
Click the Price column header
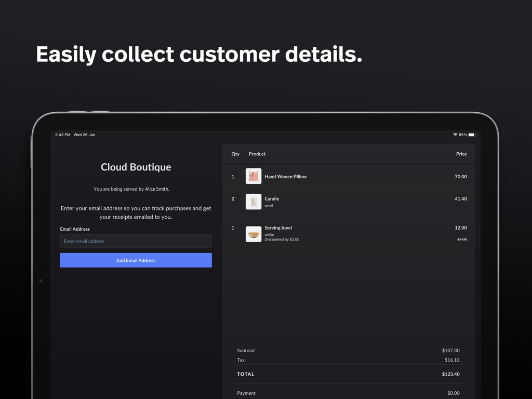[x=461, y=154]
